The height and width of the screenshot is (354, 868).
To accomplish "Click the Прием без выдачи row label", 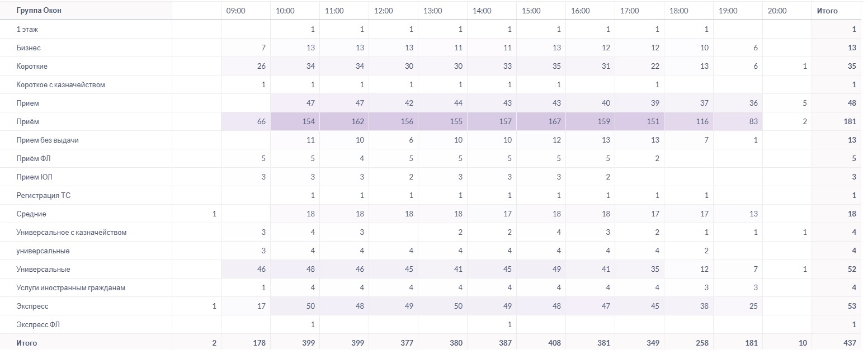I will [x=48, y=140].
